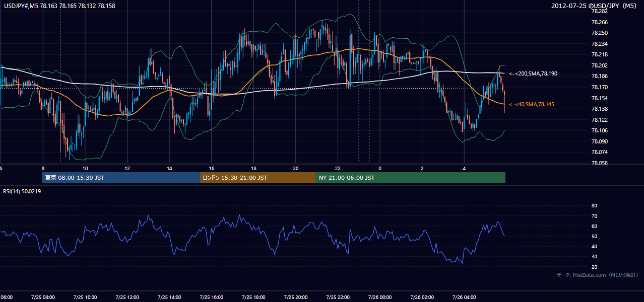This screenshot has height=302, width=644.
Task: Click price level 78.074 on axis
Action: click(x=600, y=152)
